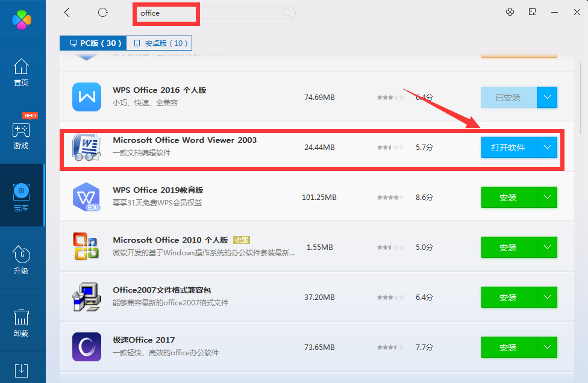
Task: Click description 能够兼容最新的office2007格式文件
Action: 170,303
